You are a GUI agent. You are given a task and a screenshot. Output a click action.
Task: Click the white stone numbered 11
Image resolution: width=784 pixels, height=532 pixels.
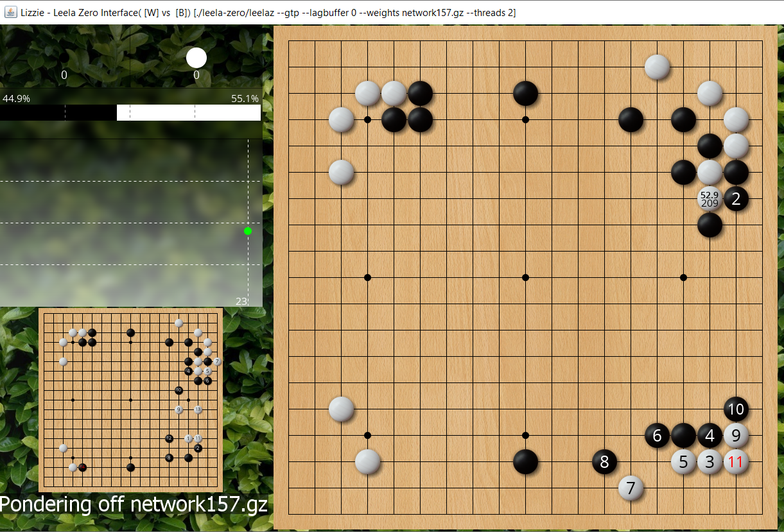click(x=736, y=461)
